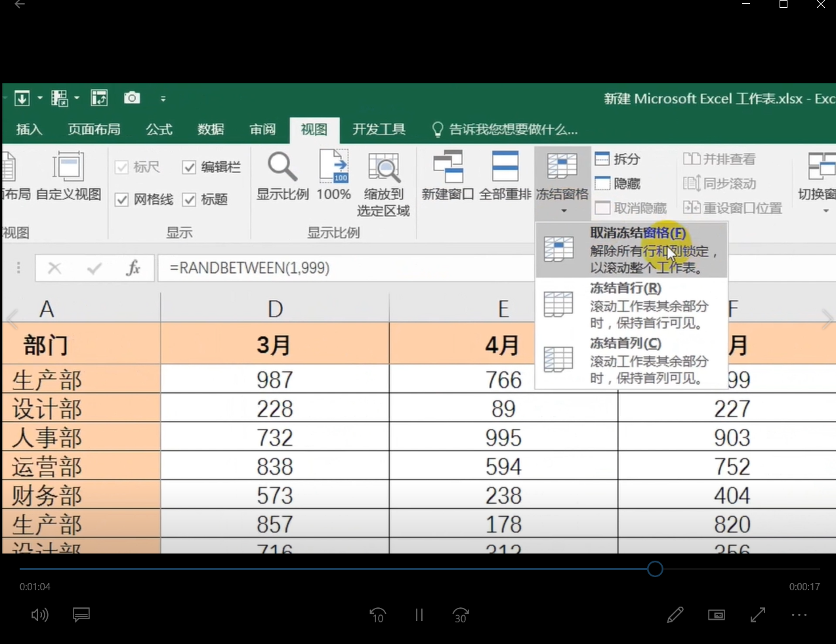Click 全部重排 (Arrange All)

point(505,177)
